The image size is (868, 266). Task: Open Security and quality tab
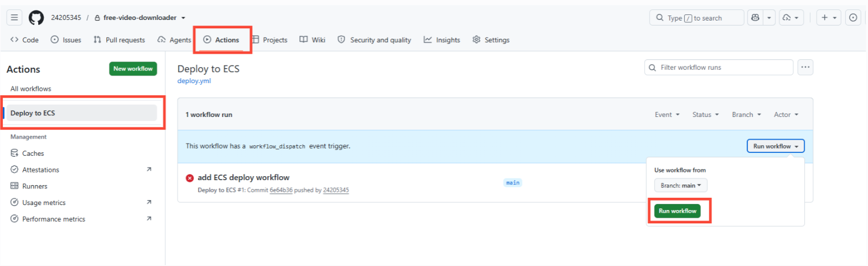pos(375,40)
